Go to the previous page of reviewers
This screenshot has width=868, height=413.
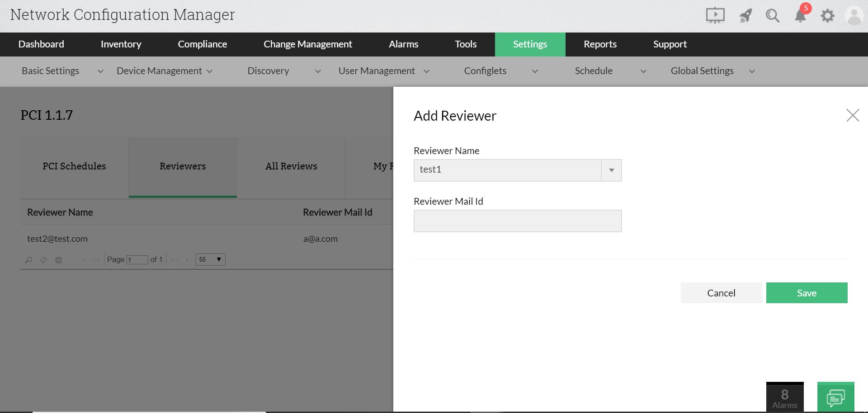95,260
